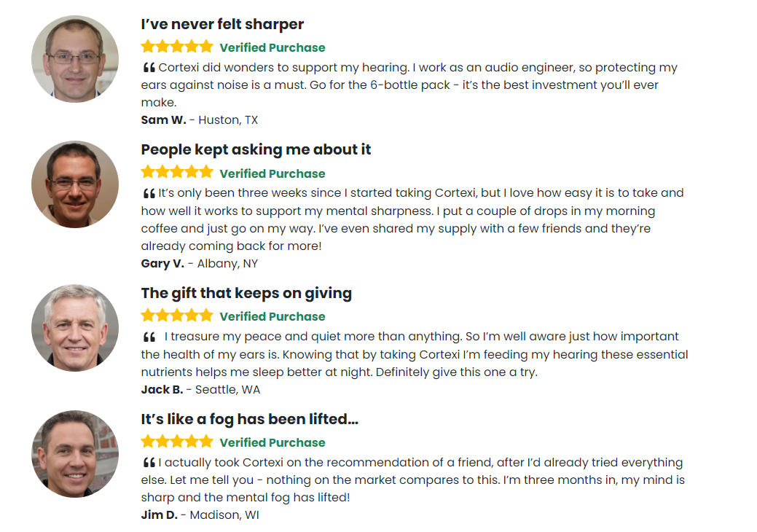Click the "People kept asking me about it" heading
This screenshot has width=757, height=532.
tap(256, 149)
